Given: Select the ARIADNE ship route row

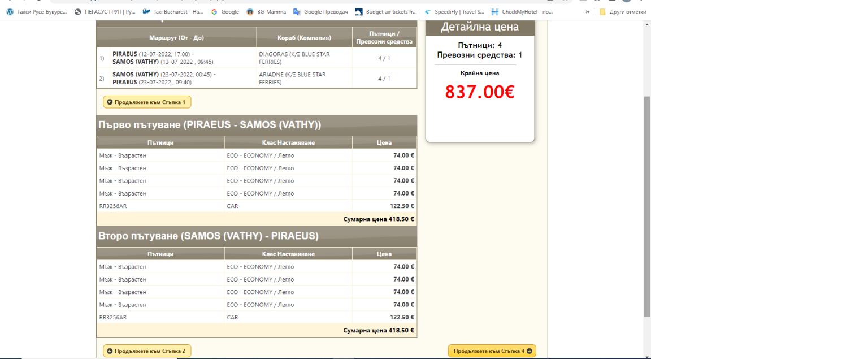Looking at the screenshot, I should point(257,78).
